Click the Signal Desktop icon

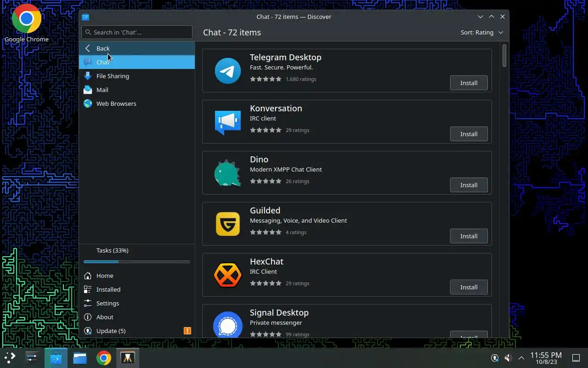click(228, 325)
